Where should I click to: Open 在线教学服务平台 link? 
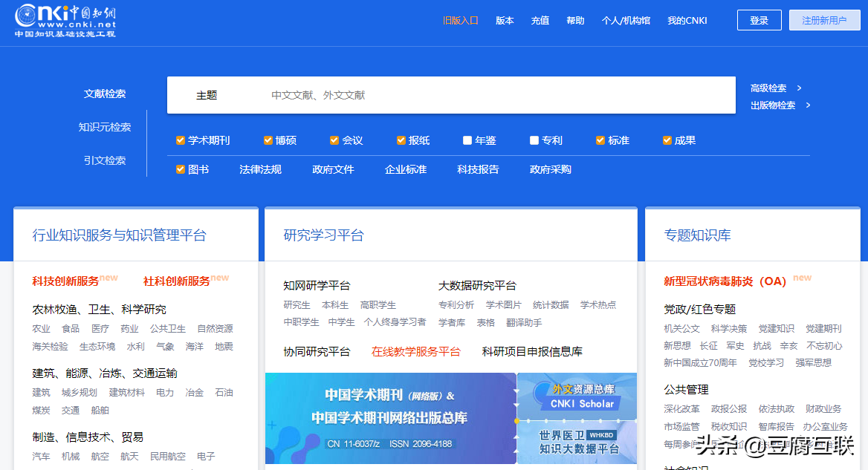(x=415, y=352)
